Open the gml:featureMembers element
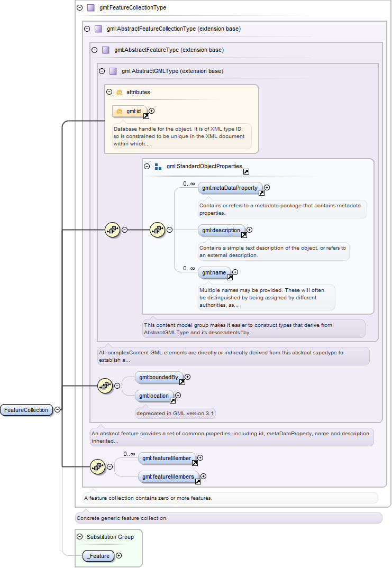 tap(168, 477)
